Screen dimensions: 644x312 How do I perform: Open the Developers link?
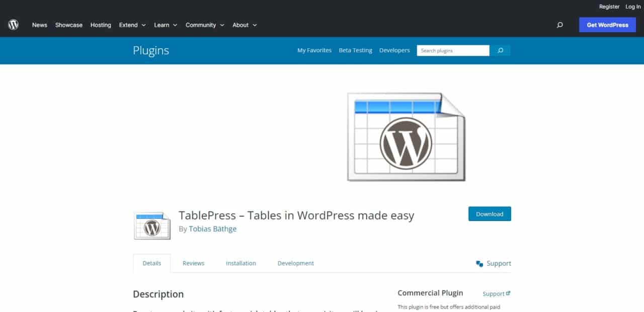coord(394,50)
